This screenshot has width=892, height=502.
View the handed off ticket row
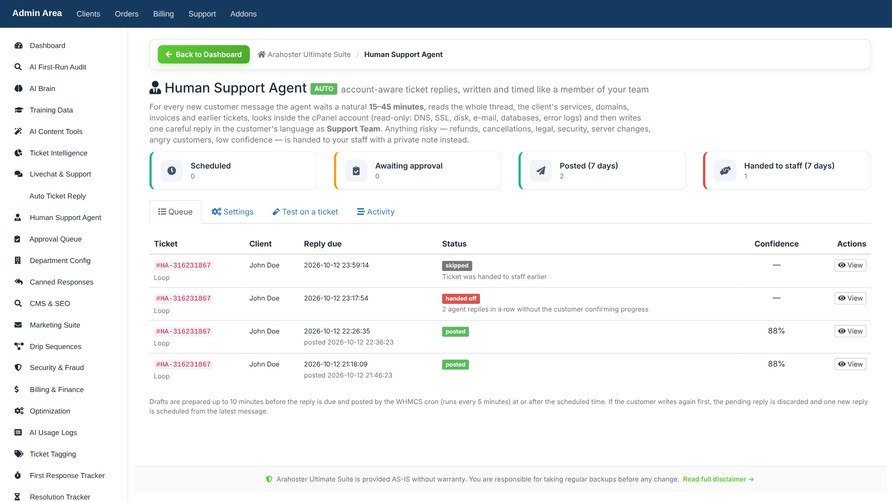click(x=850, y=298)
